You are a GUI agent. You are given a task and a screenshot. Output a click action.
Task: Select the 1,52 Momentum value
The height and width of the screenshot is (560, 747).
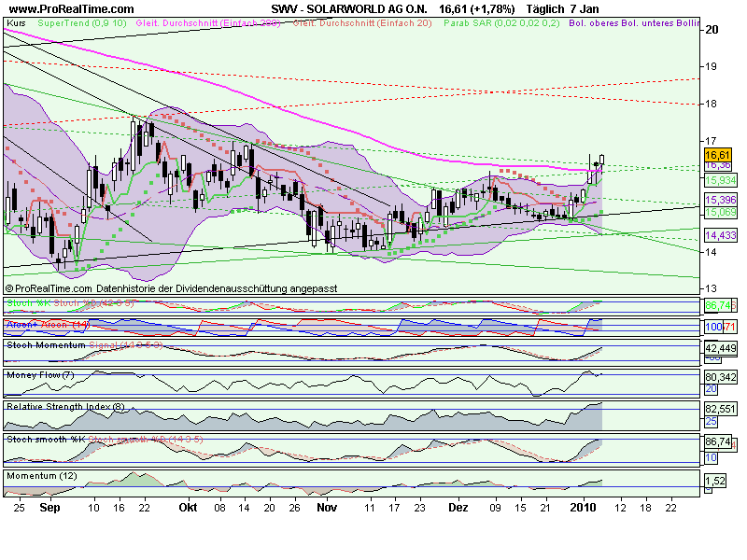tap(715, 481)
